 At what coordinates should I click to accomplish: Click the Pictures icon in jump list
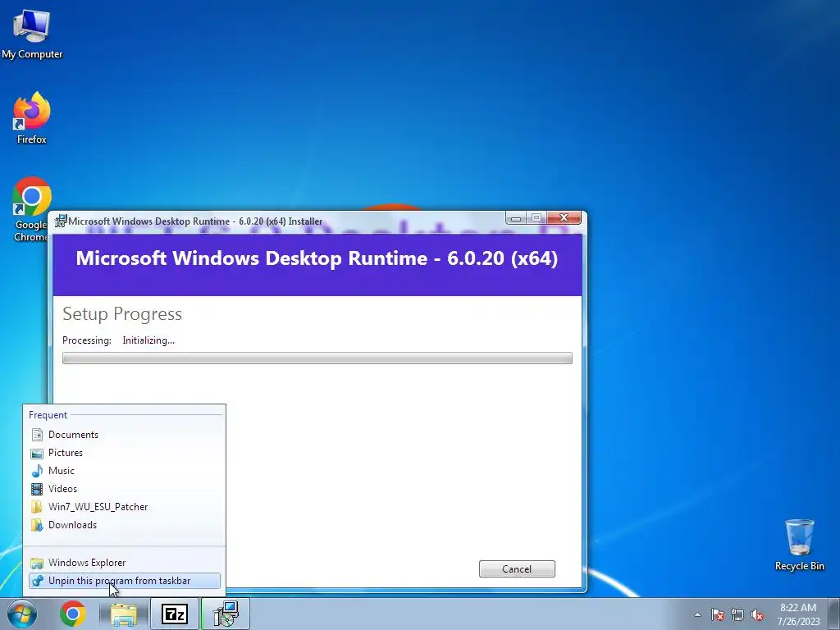[x=37, y=453]
